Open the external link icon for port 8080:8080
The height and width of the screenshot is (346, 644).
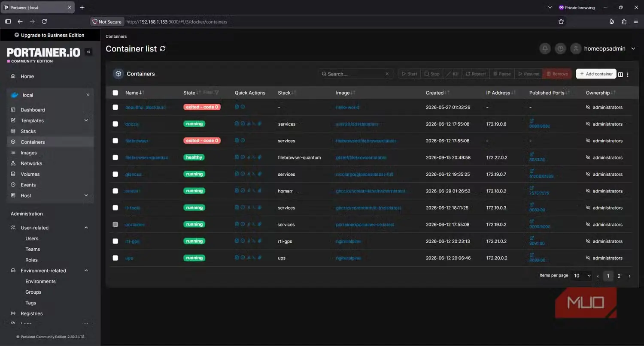click(532, 121)
